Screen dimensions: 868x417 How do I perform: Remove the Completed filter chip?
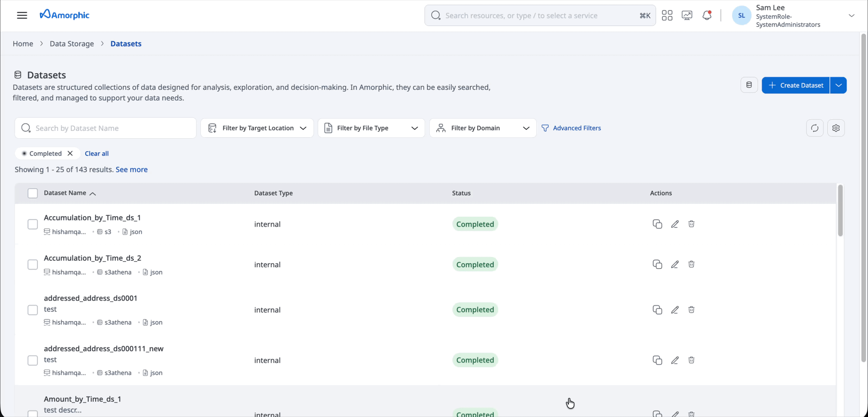(x=70, y=153)
